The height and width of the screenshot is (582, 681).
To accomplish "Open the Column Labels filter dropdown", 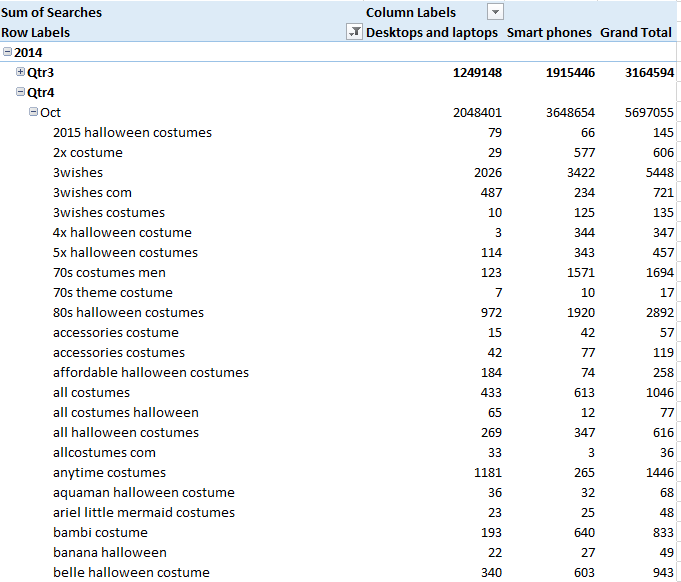I will tap(495, 12).
